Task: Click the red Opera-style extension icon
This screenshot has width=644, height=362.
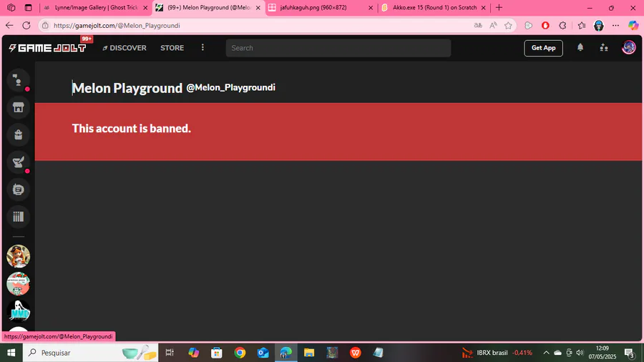Action: [x=545, y=26]
